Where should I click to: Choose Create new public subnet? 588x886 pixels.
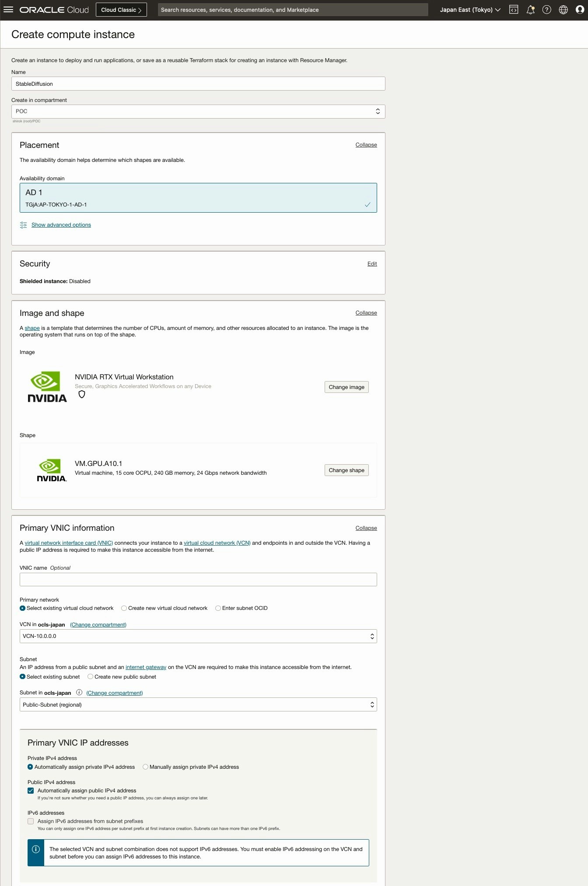(x=90, y=676)
